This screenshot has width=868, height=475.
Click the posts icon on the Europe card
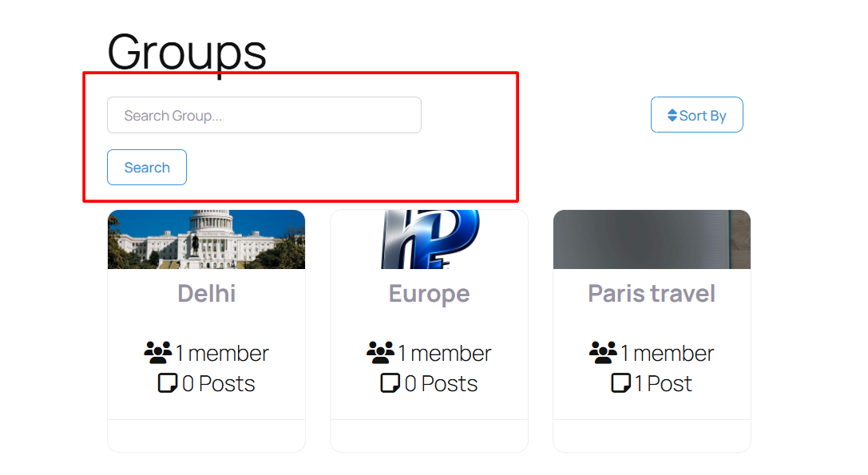click(390, 382)
